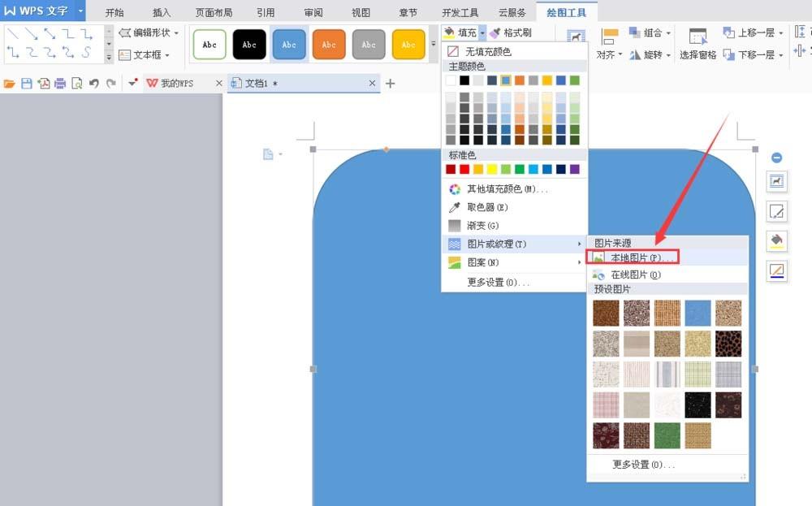Open the 填充 fill dropdown arrow

tap(482, 32)
